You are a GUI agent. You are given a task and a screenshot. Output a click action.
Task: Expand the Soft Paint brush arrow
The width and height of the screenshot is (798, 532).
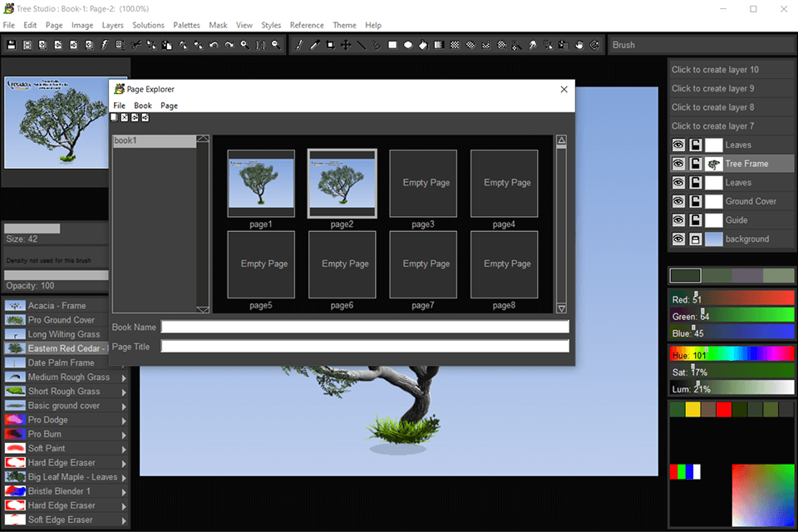tap(124, 449)
